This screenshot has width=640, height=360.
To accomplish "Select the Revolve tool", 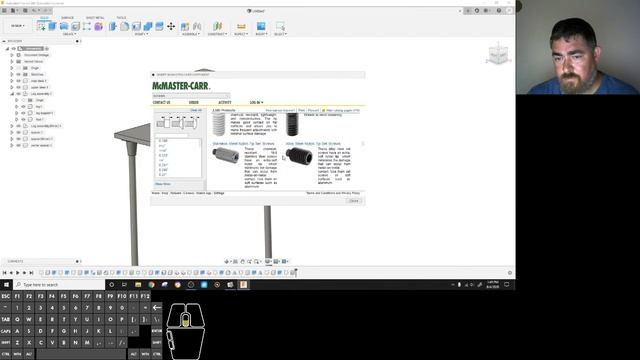I will 64,27.
